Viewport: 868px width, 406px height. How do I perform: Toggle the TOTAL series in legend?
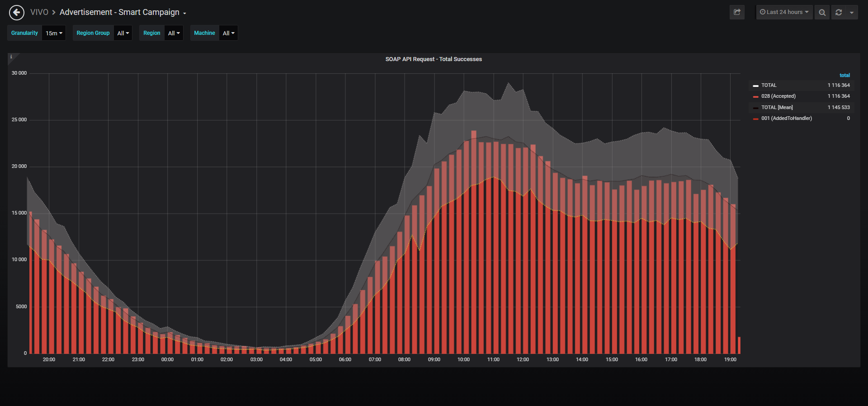(769, 85)
